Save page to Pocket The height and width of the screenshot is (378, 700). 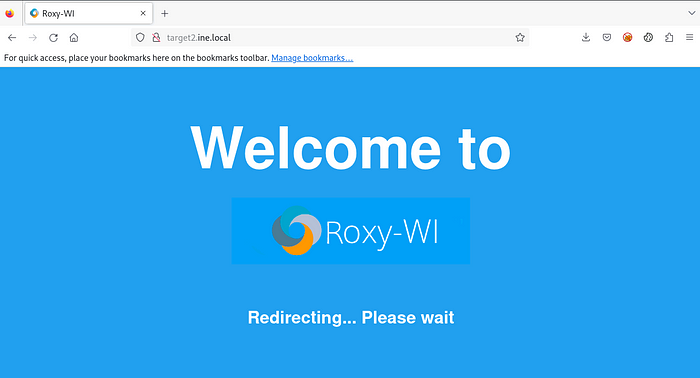[607, 37]
